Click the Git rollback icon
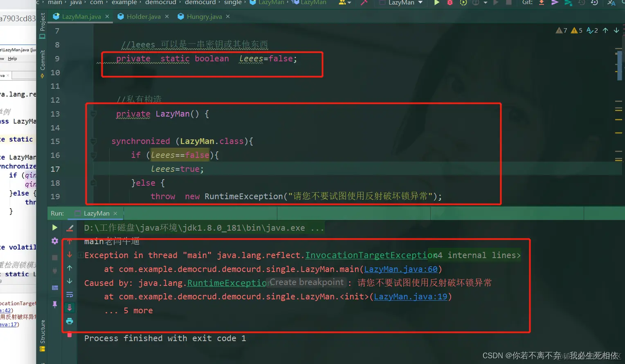 coord(594,2)
